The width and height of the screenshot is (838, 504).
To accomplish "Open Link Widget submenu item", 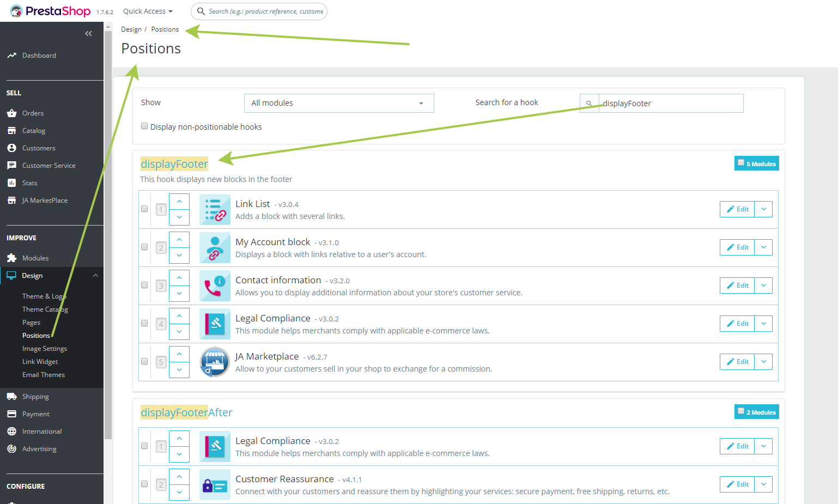I will click(x=40, y=362).
